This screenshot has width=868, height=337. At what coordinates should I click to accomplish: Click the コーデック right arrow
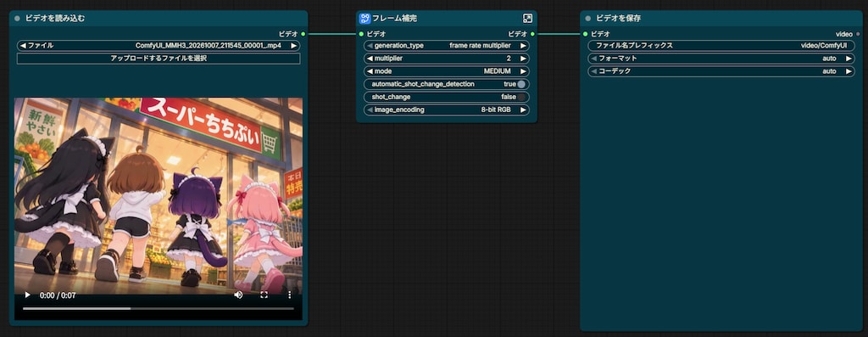pos(849,71)
